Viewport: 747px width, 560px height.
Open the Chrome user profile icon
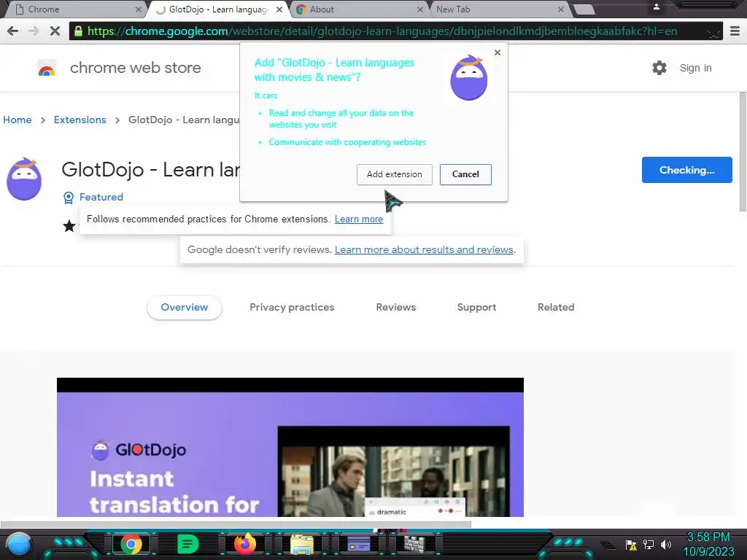pyautogui.click(x=656, y=7)
